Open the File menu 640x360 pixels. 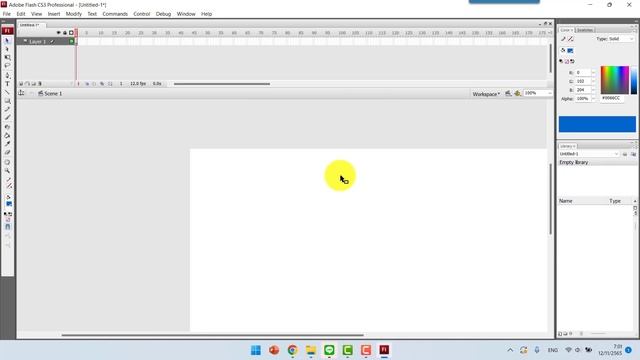pyautogui.click(x=7, y=14)
